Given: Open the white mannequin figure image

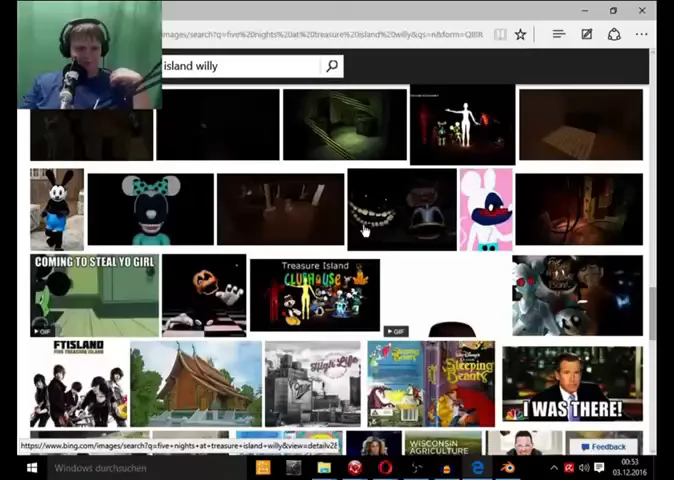Looking at the screenshot, I should tap(463, 125).
